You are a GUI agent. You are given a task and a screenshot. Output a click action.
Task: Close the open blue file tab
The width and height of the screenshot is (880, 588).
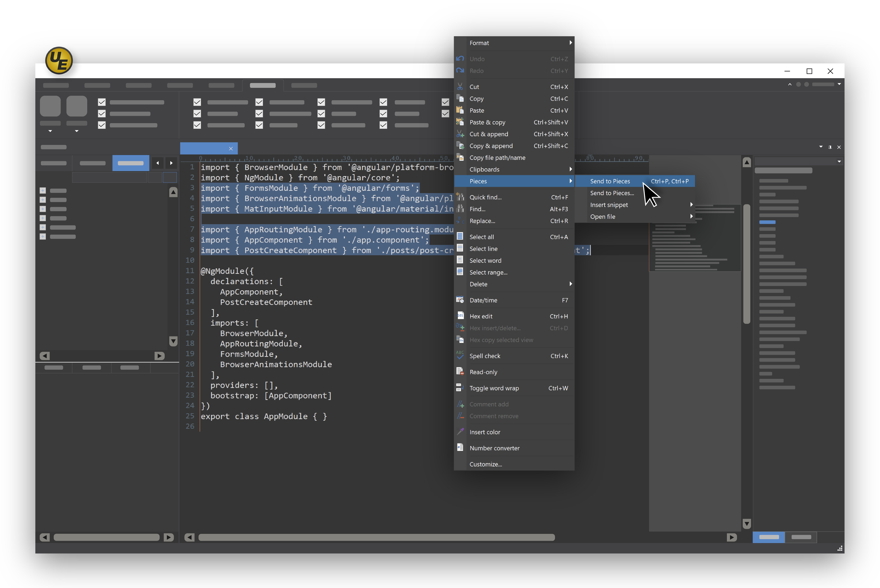(x=231, y=149)
